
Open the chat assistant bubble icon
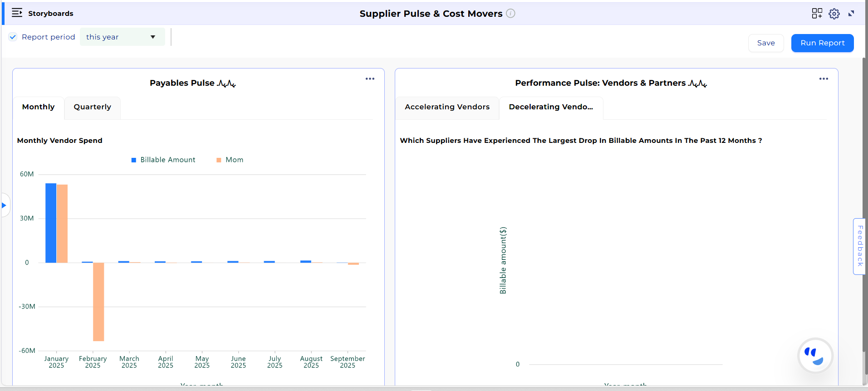(x=815, y=356)
